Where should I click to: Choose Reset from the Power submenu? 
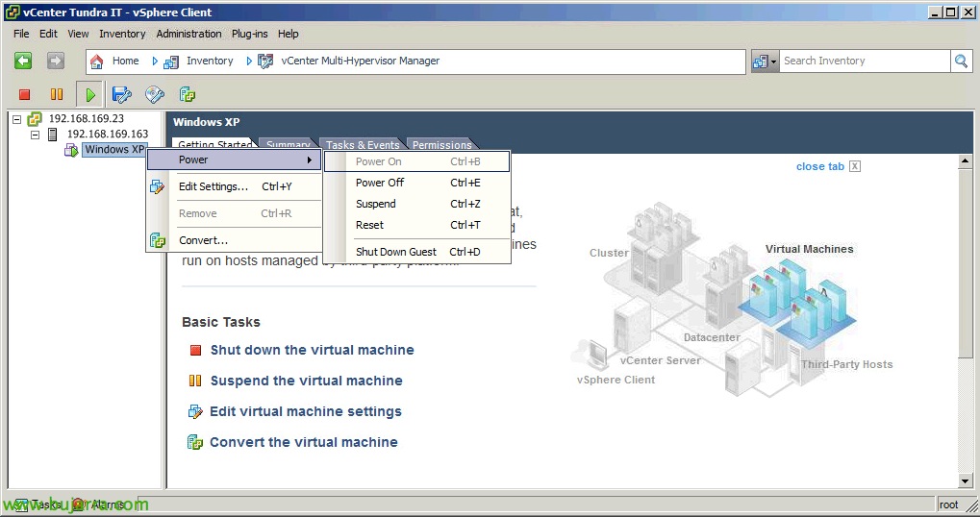pos(417,226)
